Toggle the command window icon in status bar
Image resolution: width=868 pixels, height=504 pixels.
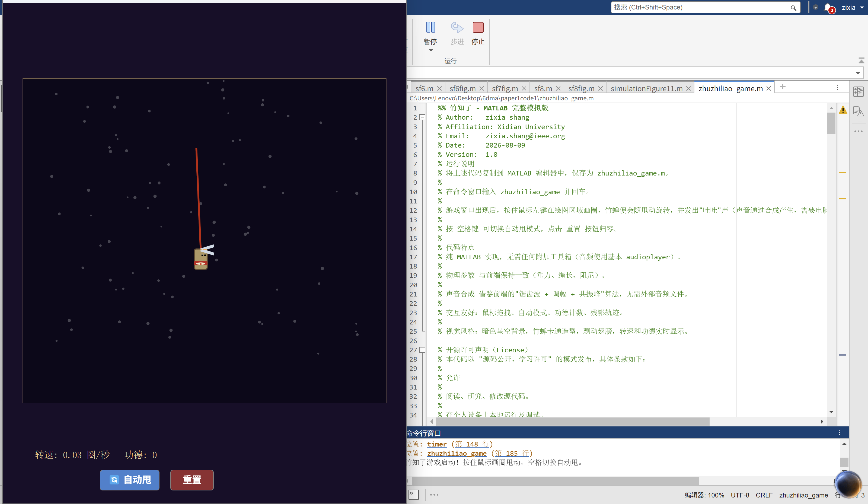pyautogui.click(x=413, y=495)
